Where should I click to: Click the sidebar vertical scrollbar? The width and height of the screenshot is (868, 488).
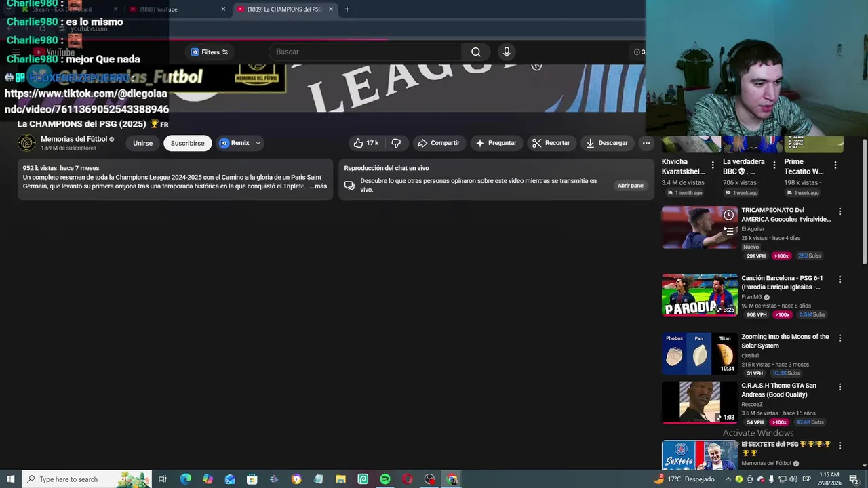pyautogui.click(x=864, y=202)
